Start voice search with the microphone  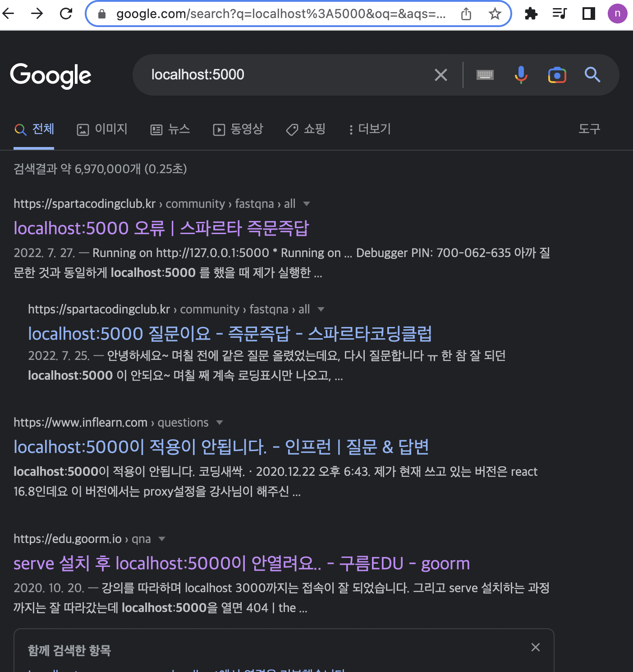point(521,75)
